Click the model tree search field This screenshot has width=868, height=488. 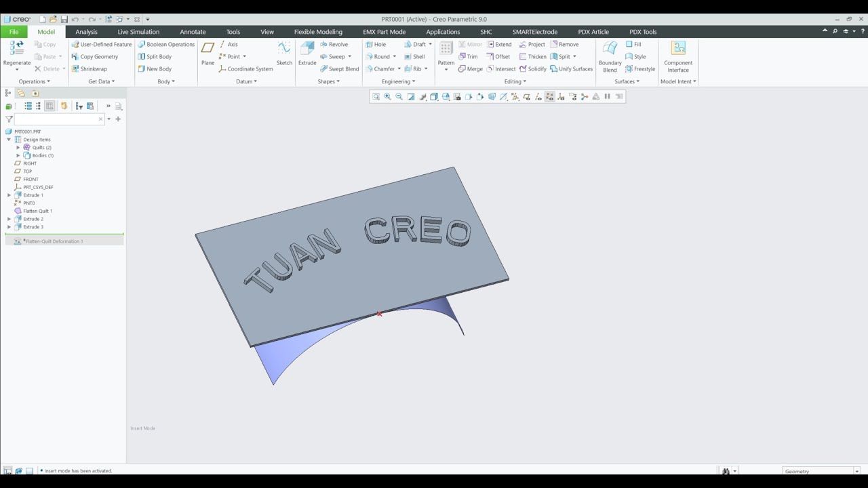pos(60,119)
